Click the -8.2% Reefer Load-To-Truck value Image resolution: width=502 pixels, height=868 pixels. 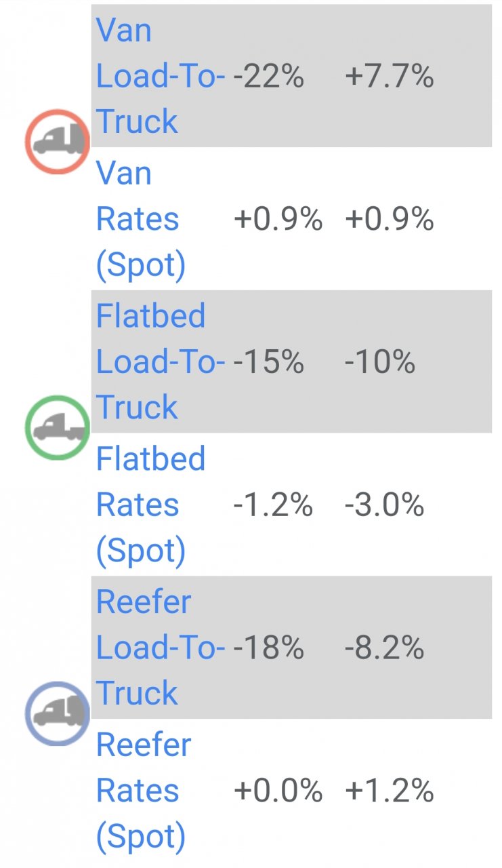tap(384, 648)
